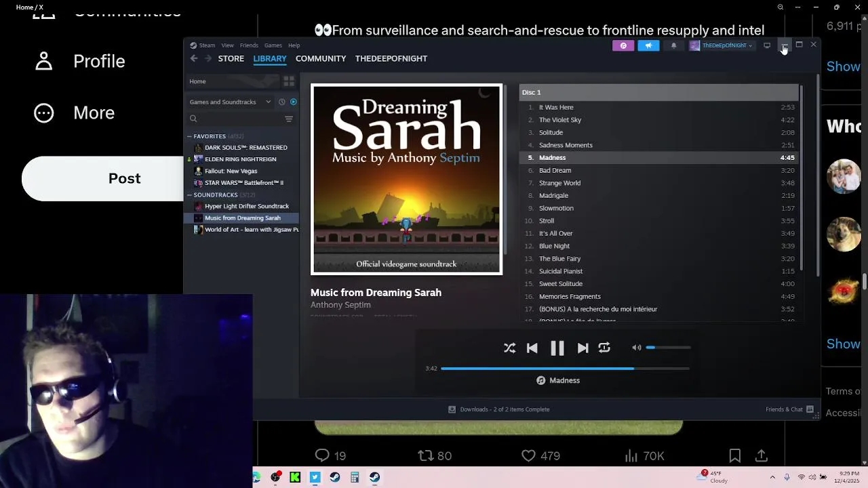Open Friends & Chat panel

789,409
